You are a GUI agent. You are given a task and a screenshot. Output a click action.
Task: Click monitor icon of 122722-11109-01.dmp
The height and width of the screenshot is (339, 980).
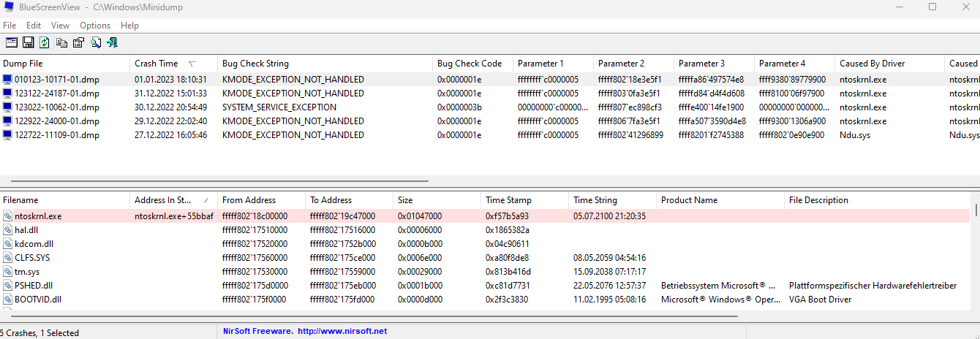[x=7, y=134]
